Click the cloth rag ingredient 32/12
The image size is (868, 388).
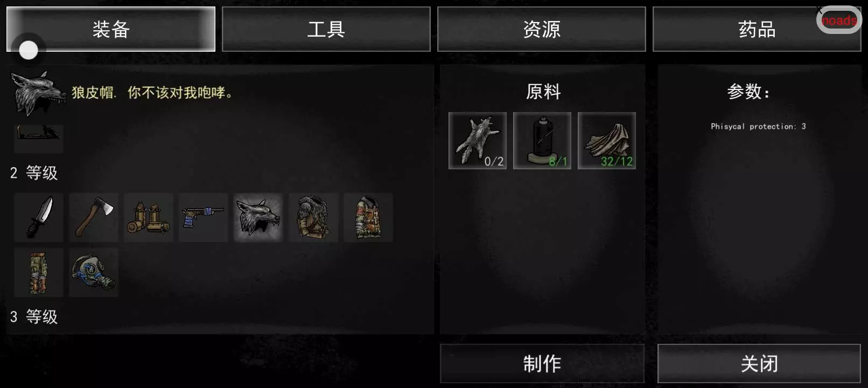(607, 141)
